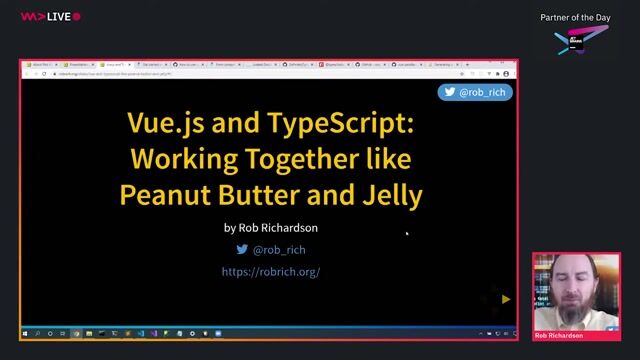Open taskbar search magnifier
The width and height of the screenshot is (640, 360).
pyautogui.click(x=38, y=333)
